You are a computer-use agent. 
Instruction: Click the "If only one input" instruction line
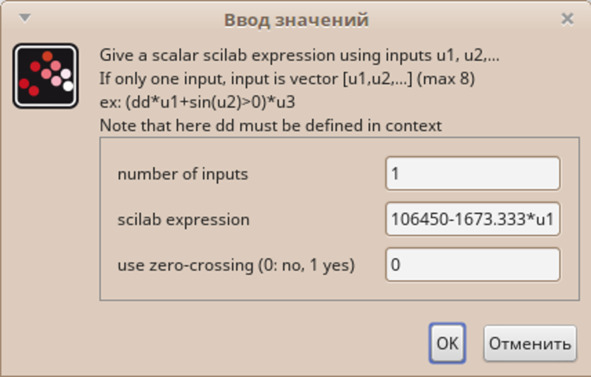[x=287, y=79]
